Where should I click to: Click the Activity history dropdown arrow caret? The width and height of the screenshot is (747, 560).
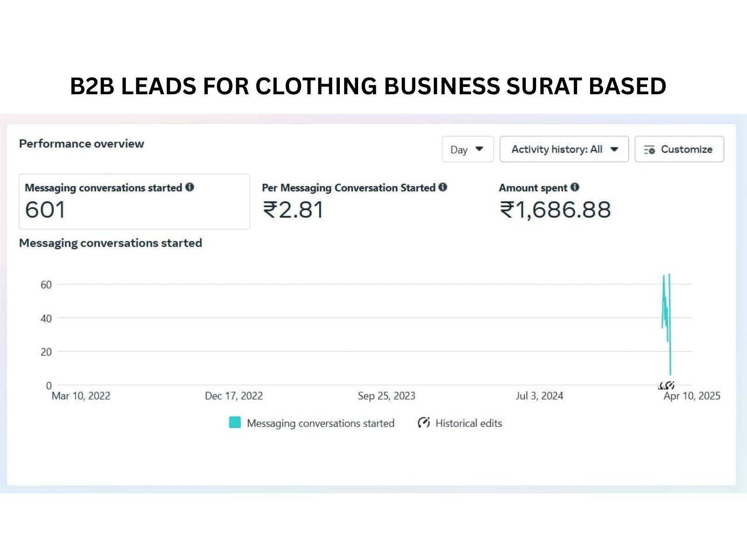click(x=614, y=149)
